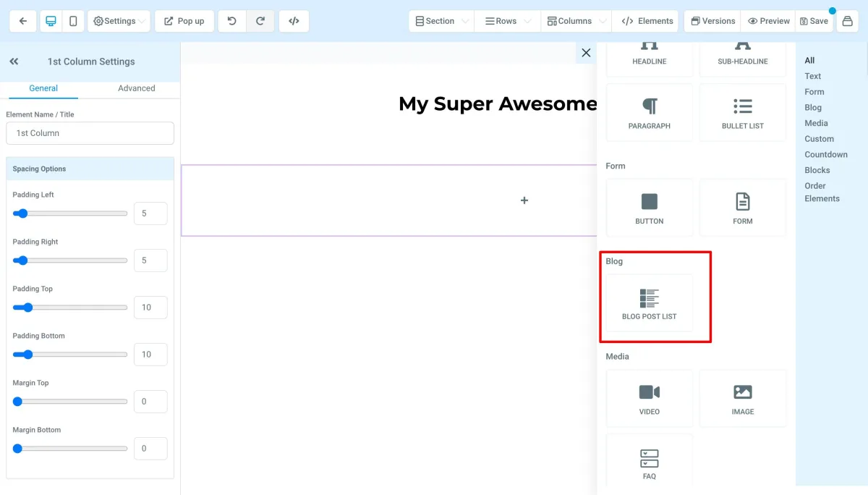Click the Preview button

coord(768,21)
